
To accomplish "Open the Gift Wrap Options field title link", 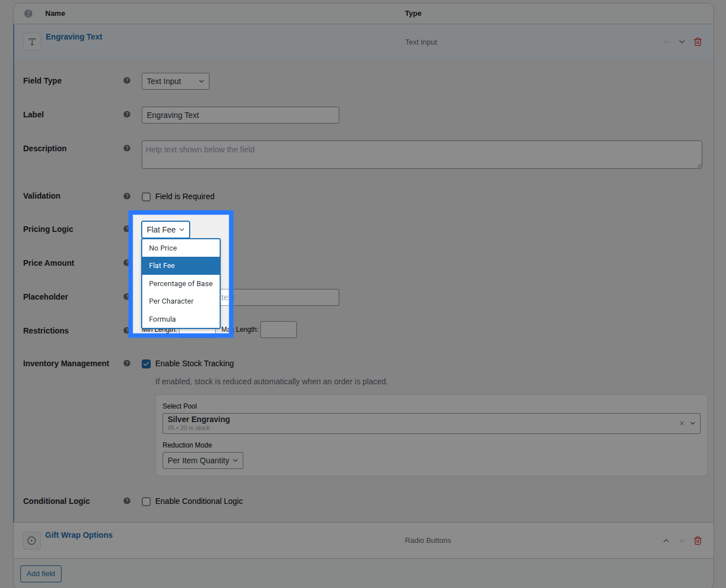I will click(79, 535).
